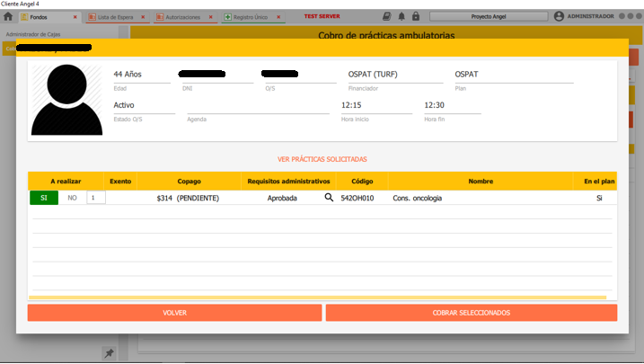The image size is (644, 364).
Task: Click the pin icon at bottom left
Action: (109, 353)
